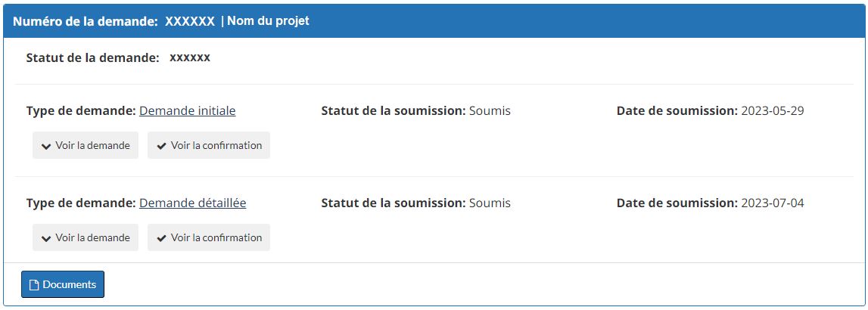Follow the Demande détaillée link
The image size is (868, 310).
point(192,203)
